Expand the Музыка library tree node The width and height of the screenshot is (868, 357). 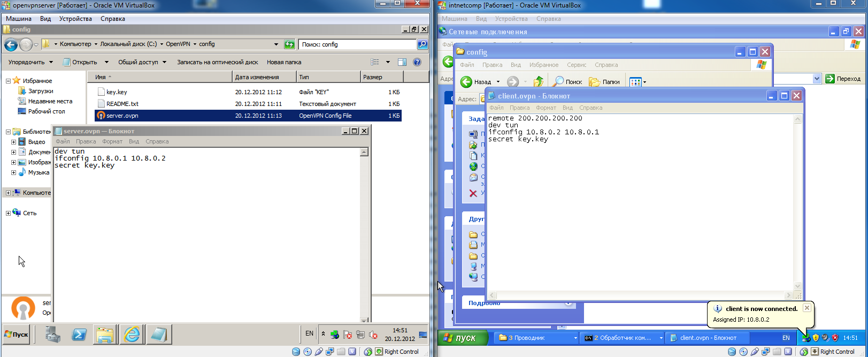coord(13,172)
